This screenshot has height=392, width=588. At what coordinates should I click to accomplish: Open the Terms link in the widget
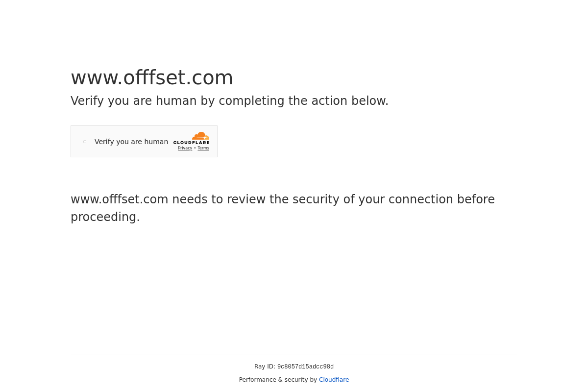203,148
